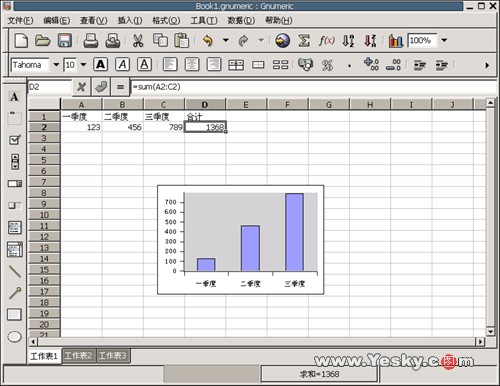Viewport: 500px width, 386px height.
Task: Click the insert chart icon
Action: (396, 41)
